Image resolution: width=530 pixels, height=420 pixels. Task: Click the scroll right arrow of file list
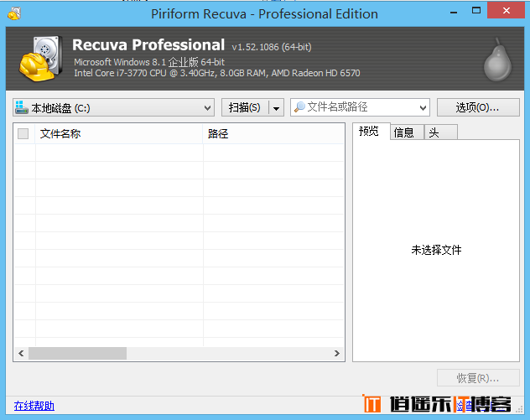[336, 354]
